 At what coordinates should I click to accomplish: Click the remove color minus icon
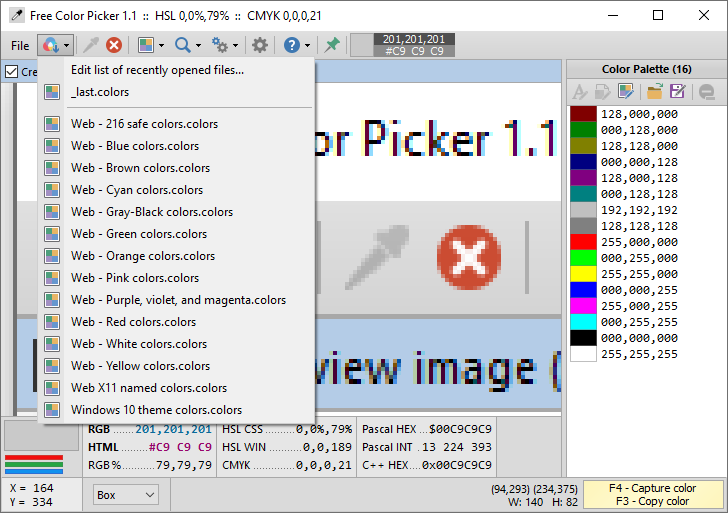click(707, 91)
